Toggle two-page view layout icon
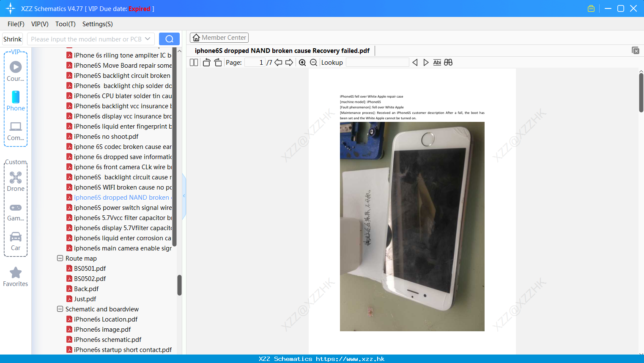Image resolution: width=644 pixels, height=363 pixels. (194, 63)
